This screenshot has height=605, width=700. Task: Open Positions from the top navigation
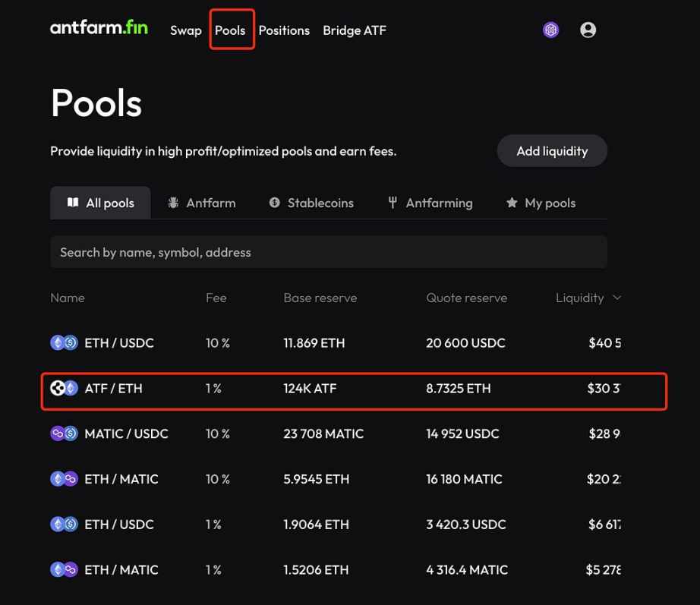[x=284, y=30]
